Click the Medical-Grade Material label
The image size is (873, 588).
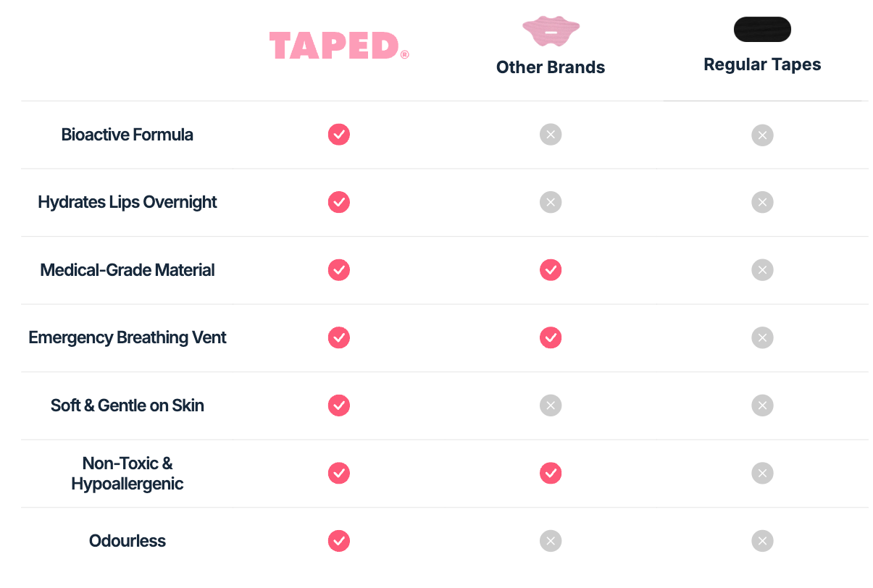click(128, 270)
